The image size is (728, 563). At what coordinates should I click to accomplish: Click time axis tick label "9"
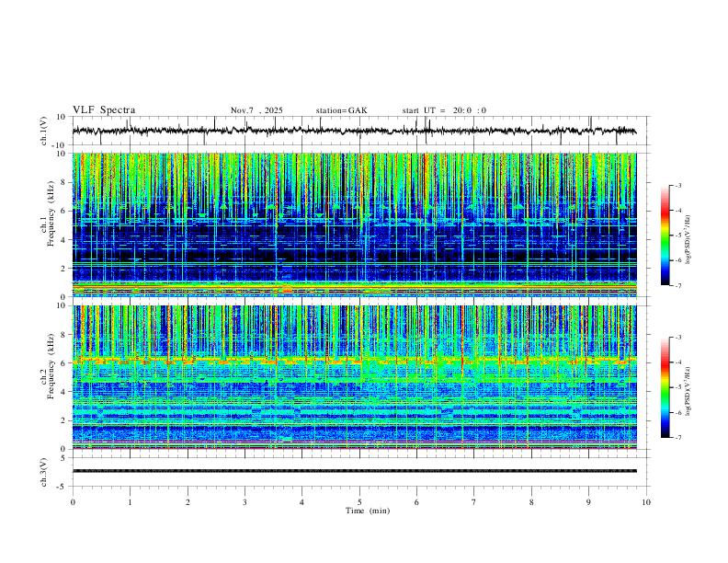[x=588, y=502]
